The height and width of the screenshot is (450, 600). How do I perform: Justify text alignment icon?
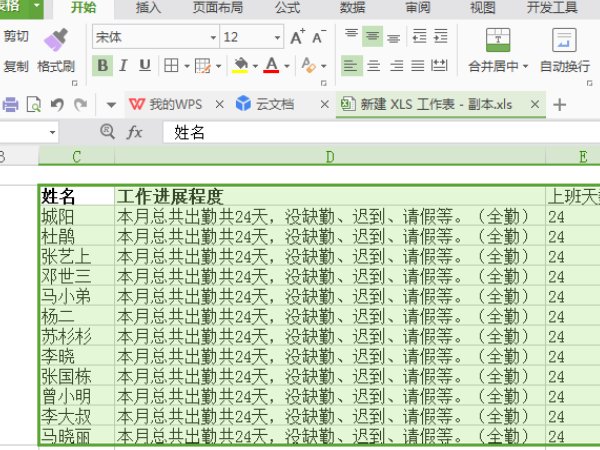pos(417,66)
